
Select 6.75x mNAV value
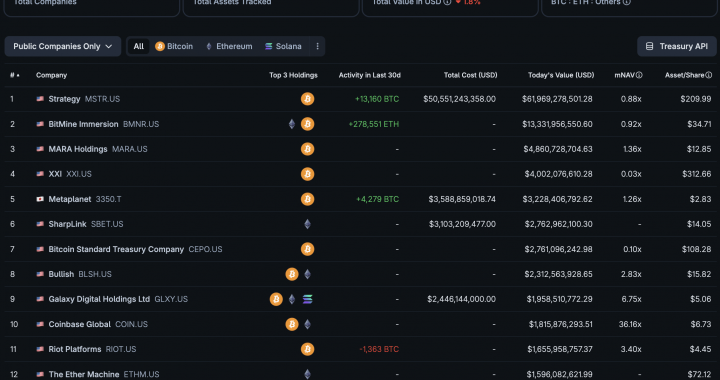click(x=631, y=299)
